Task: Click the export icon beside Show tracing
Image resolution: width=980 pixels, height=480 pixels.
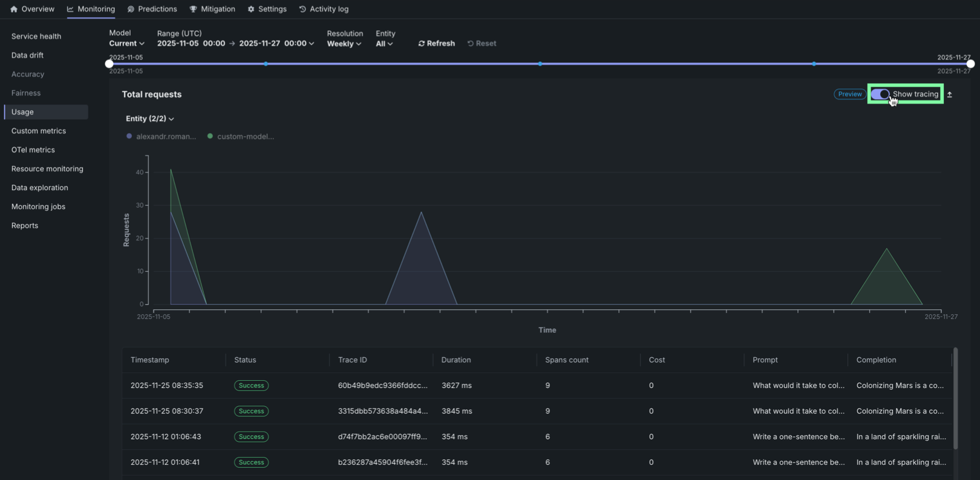Action: [950, 94]
